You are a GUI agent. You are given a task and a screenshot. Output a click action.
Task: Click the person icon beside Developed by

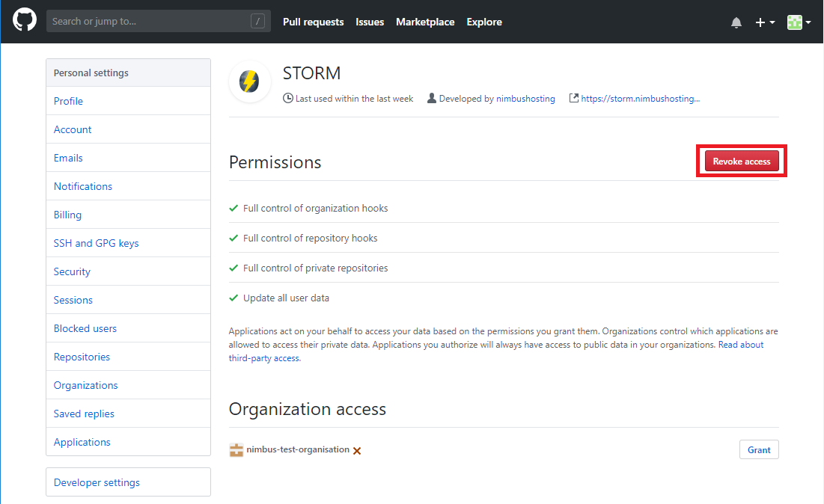pyautogui.click(x=431, y=98)
